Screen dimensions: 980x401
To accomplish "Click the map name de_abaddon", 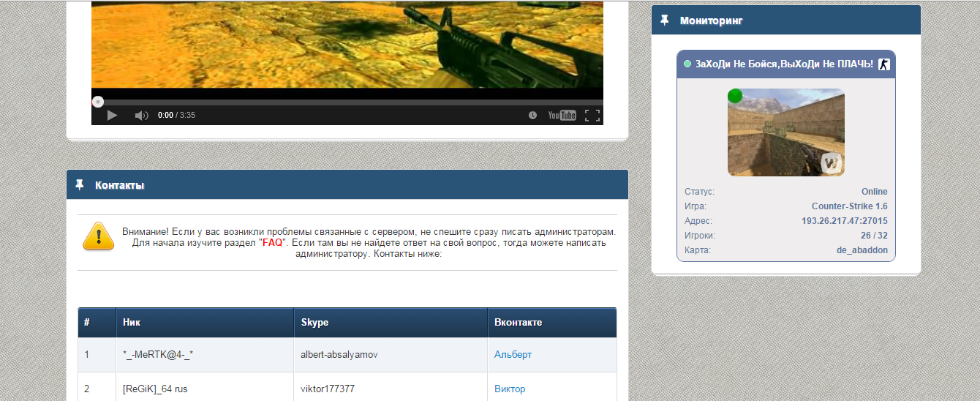I will (x=862, y=250).
